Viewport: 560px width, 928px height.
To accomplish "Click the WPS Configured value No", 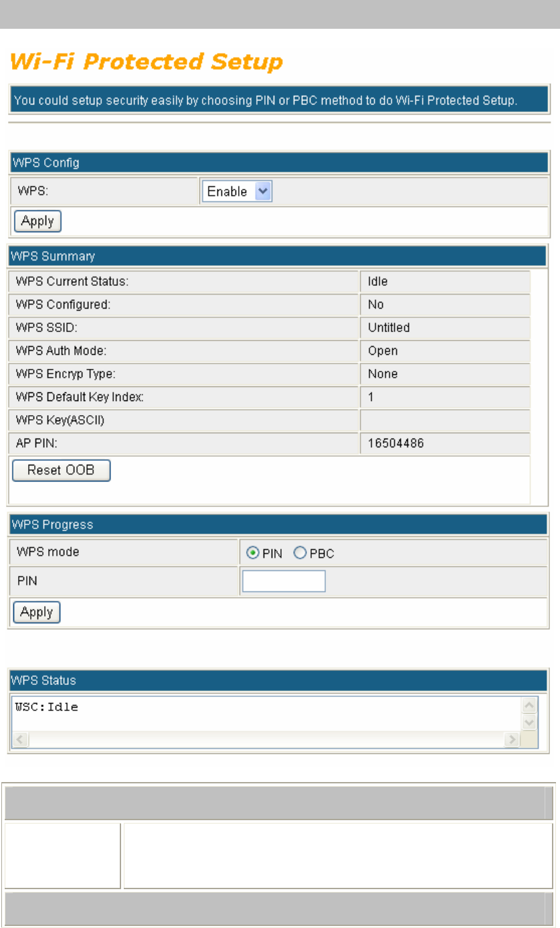I will click(376, 305).
